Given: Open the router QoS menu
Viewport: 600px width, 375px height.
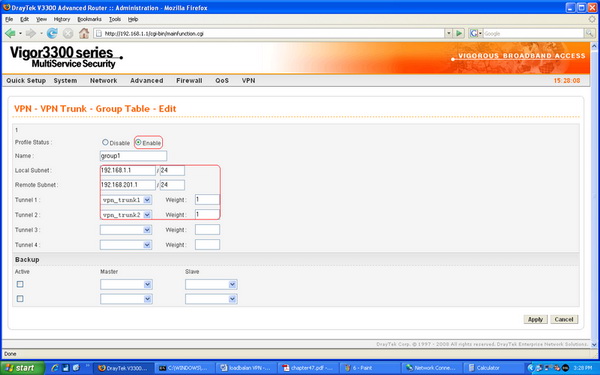Looking at the screenshot, I should click(x=222, y=80).
